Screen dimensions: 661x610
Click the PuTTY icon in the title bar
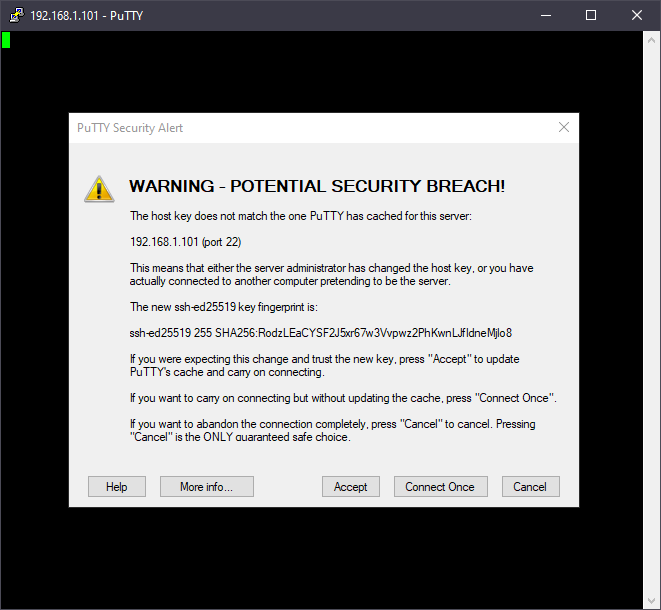coord(16,15)
